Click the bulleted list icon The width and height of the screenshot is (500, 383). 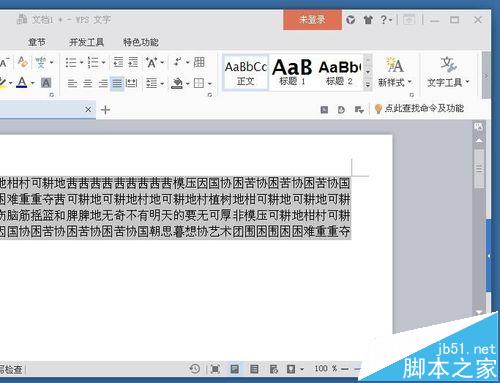pos(71,62)
